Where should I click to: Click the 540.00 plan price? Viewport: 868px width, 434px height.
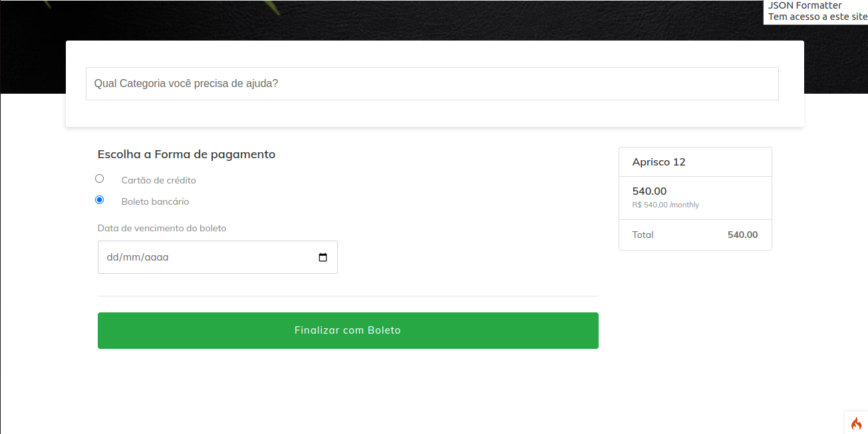tap(649, 191)
